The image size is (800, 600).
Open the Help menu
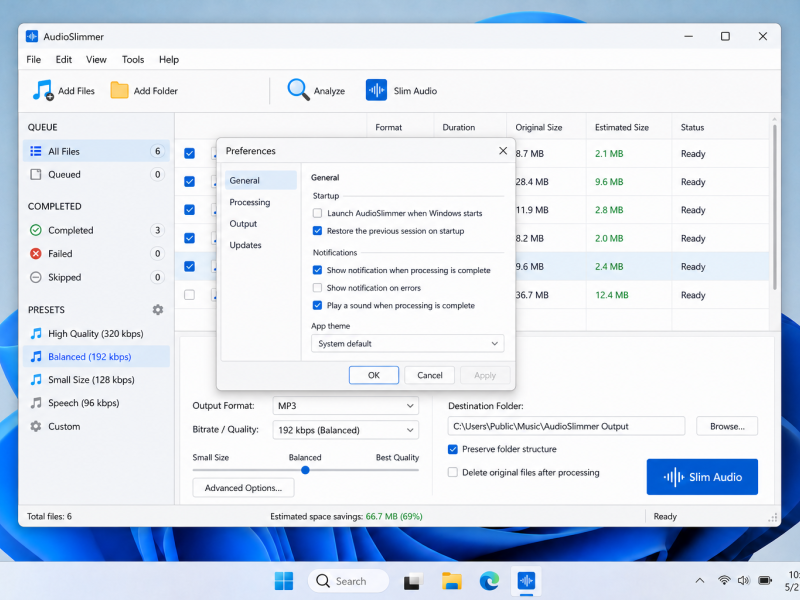coord(169,59)
